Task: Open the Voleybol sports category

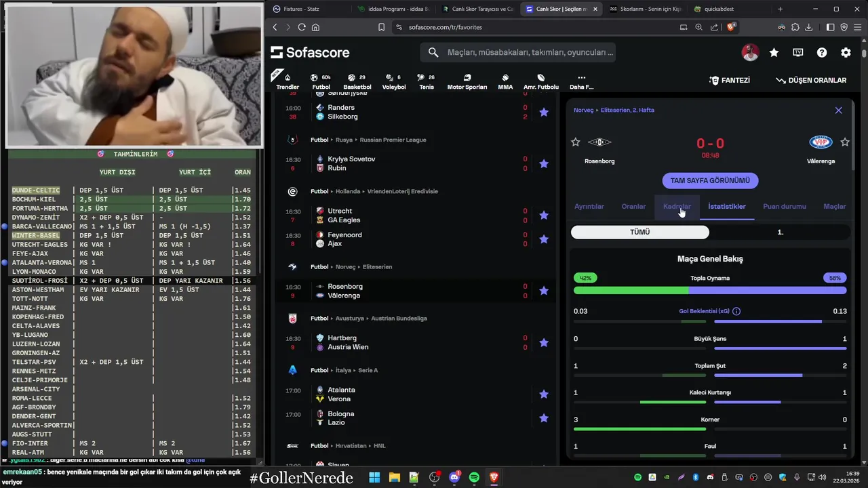Action: point(394,81)
